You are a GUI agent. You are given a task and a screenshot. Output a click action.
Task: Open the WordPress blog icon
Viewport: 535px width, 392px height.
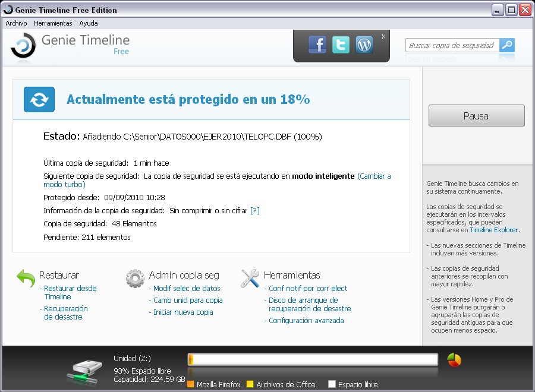point(364,45)
